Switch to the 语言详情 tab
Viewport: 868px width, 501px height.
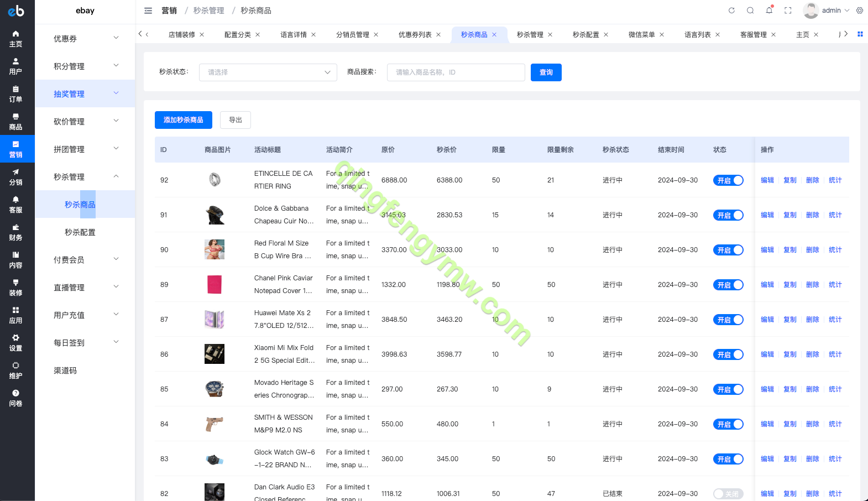tap(294, 35)
